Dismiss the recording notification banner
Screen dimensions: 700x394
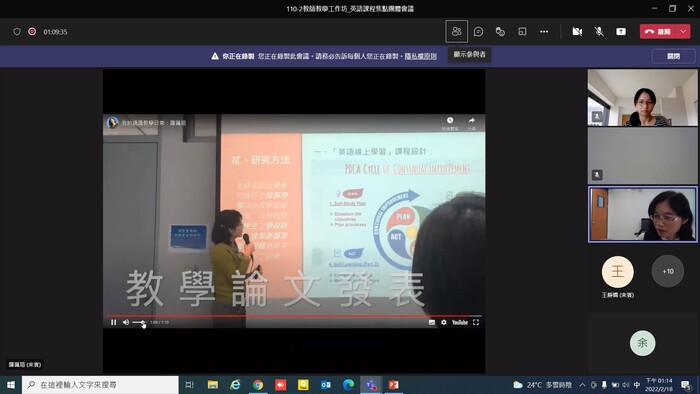[673, 56]
